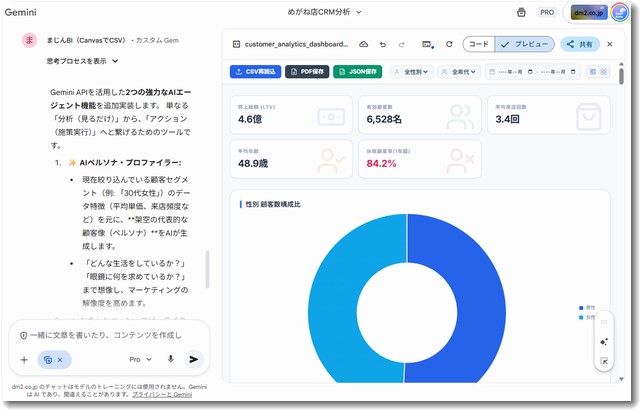Click the 84.2% dormant customer rate
Screen dimensions: 640x410
pyautogui.click(x=381, y=164)
